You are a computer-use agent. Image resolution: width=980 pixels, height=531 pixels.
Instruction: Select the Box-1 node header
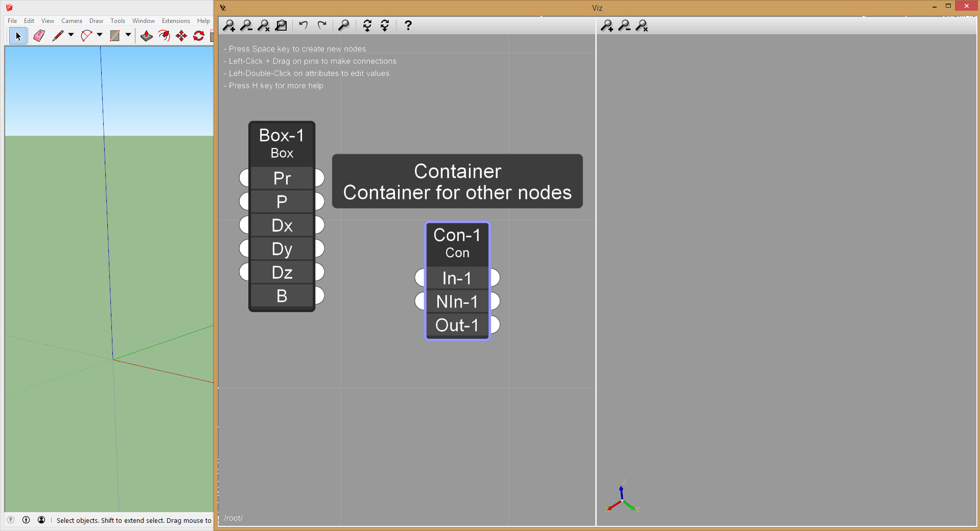point(282,143)
